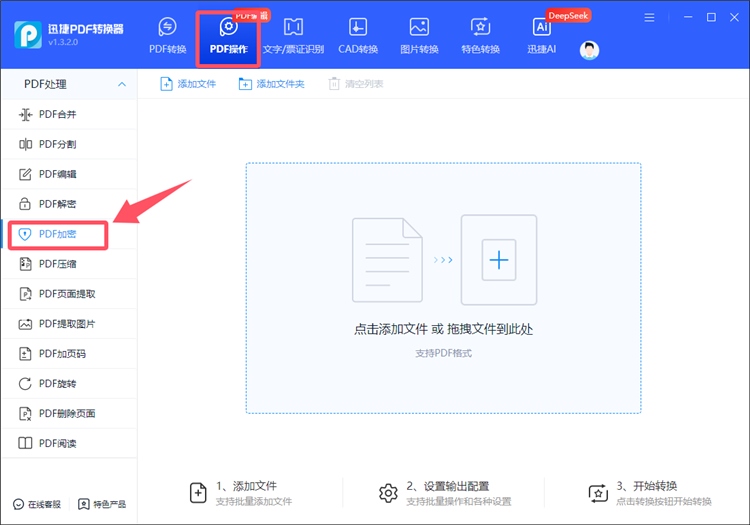The width and height of the screenshot is (750, 525).
Task: Select PDF旋转 in the sidebar
Action: (69, 383)
